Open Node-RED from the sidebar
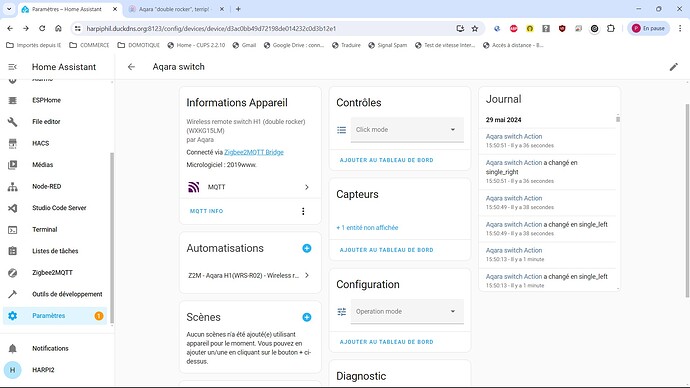Screen dimensions: 690x388 coord(56,187)
